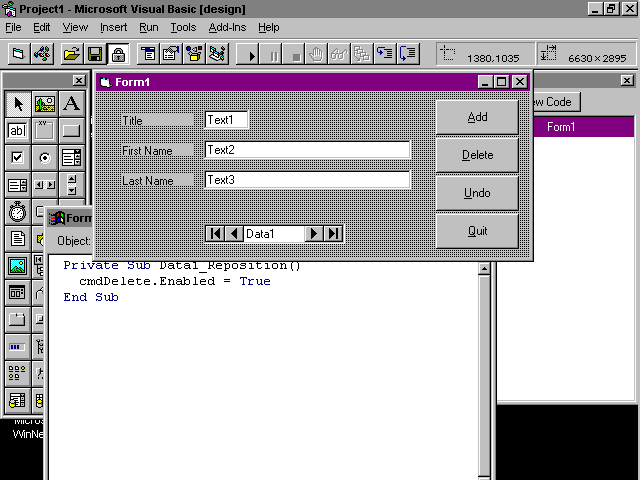This screenshot has width=640, height=480.
Task: Select the CheckBox tool in the toolbox
Action: pyautogui.click(x=17, y=158)
